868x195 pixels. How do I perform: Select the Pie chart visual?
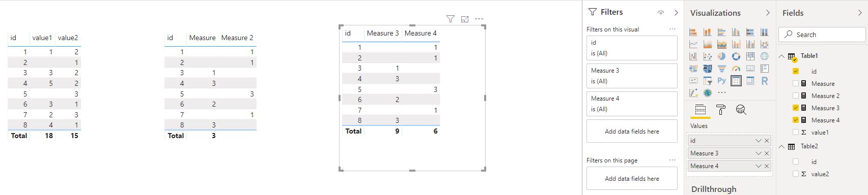coord(722,56)
